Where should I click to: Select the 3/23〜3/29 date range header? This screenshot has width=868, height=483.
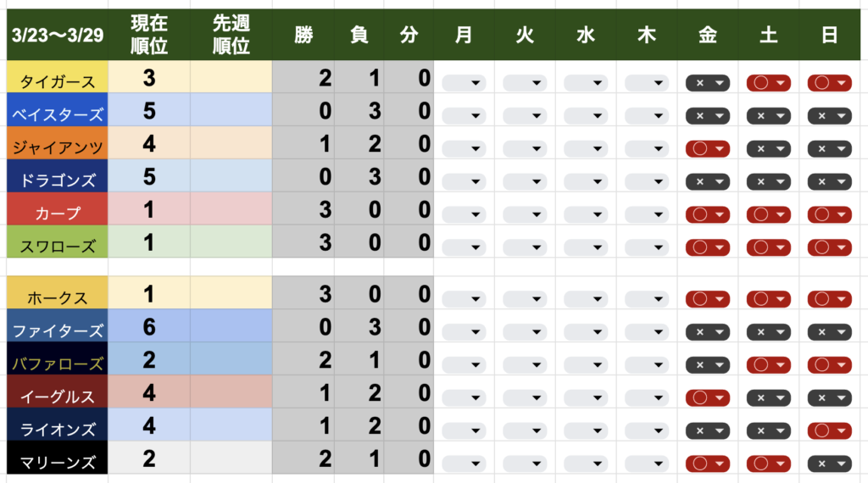54,36
